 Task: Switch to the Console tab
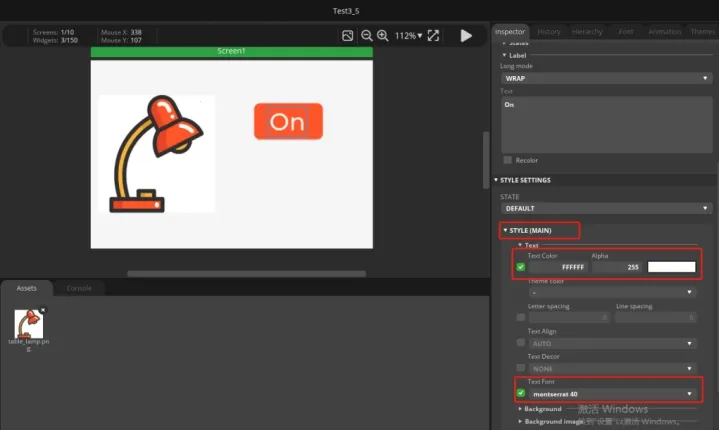[x=79, y=288]
